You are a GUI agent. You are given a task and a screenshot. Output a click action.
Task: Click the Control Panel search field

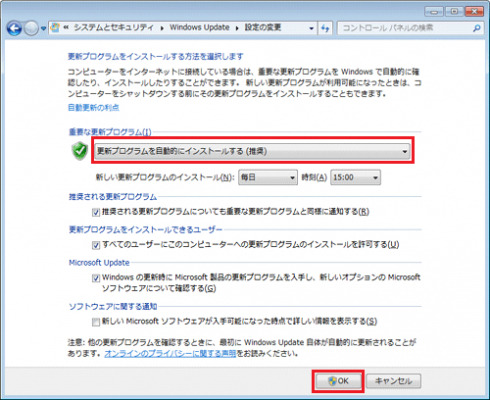click(406, 28)
